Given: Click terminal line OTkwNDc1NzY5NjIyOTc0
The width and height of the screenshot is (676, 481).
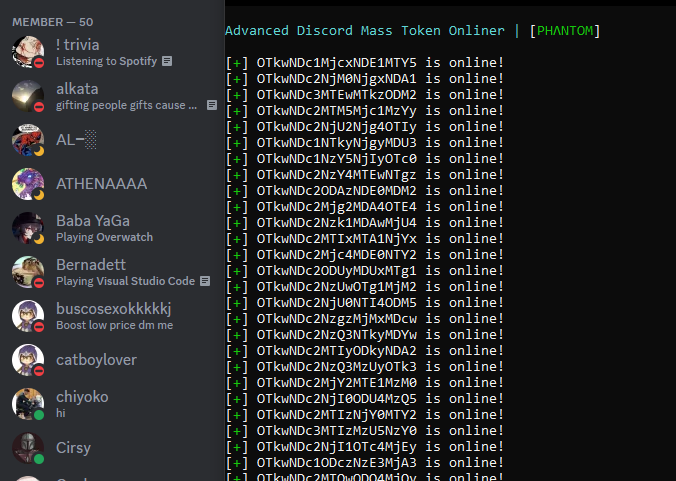Looking at the screenshot, I should 365,159.
